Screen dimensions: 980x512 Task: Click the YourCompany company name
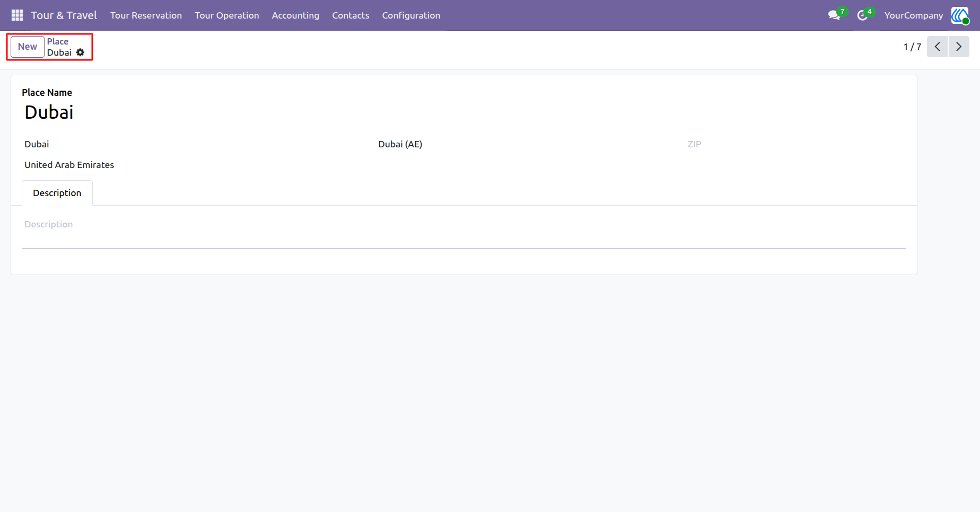click(914, 15)
